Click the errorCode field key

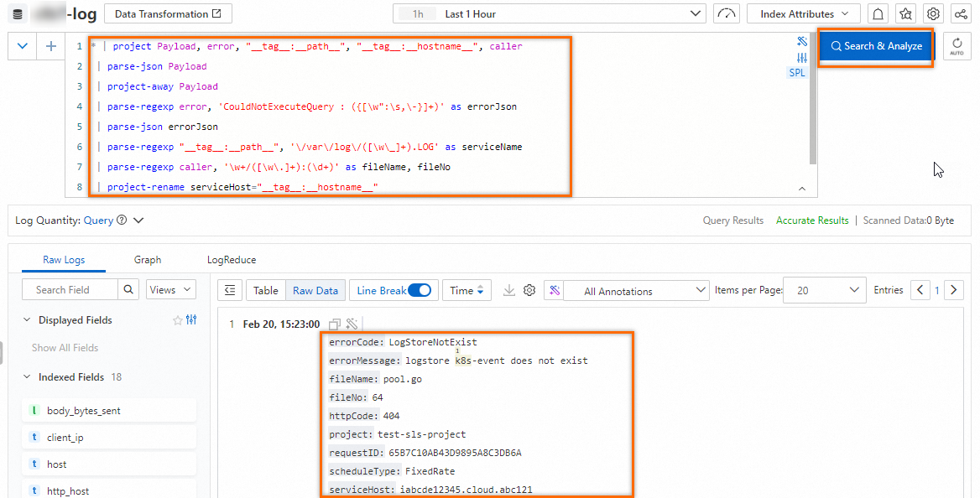(357, 342)
